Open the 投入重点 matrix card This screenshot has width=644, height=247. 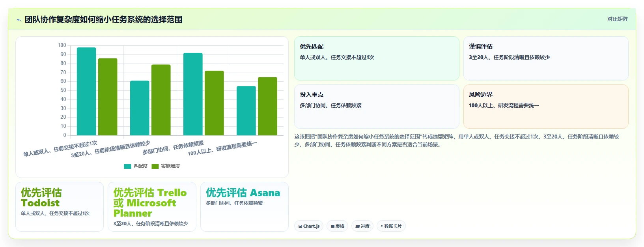[x=377, y=107]
